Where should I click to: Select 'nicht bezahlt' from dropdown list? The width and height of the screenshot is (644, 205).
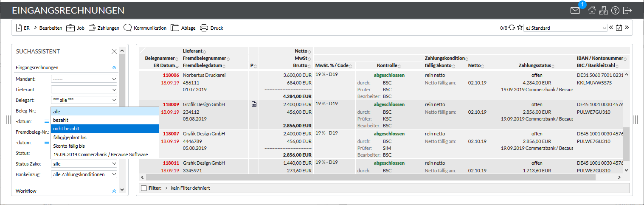click(104, 129)
